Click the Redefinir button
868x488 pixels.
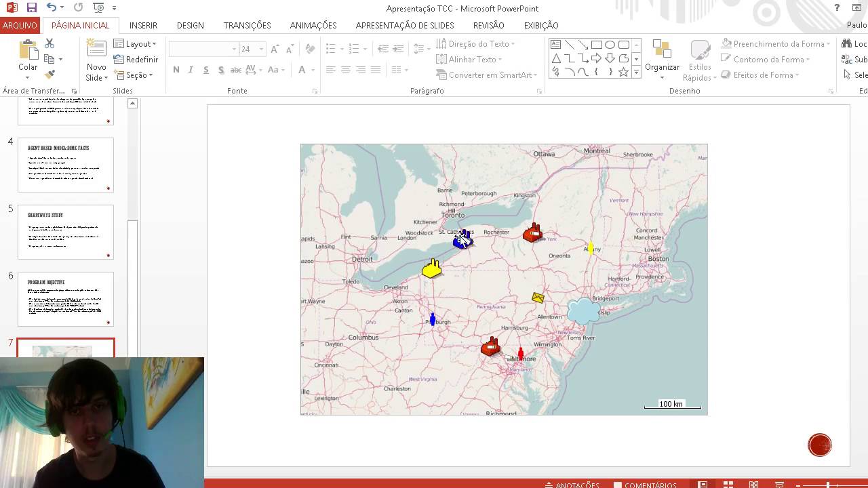136,60
